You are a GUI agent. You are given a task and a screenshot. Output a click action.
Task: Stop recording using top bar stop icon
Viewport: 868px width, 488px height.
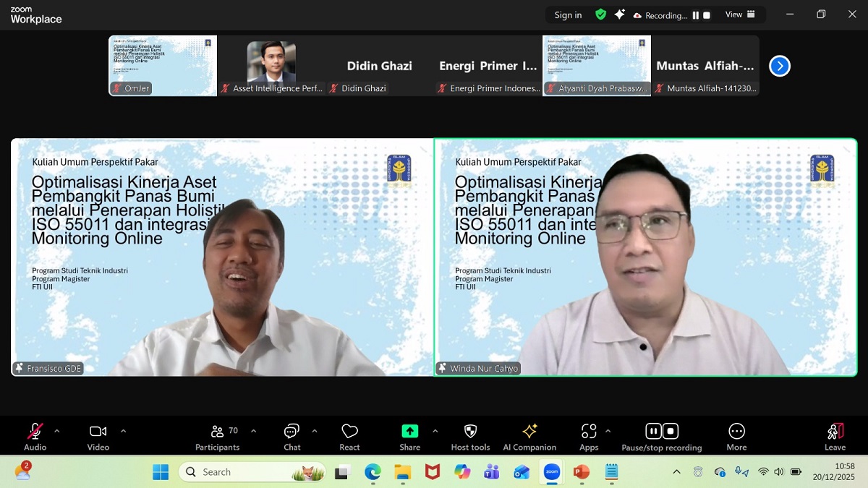pos(707,15)
